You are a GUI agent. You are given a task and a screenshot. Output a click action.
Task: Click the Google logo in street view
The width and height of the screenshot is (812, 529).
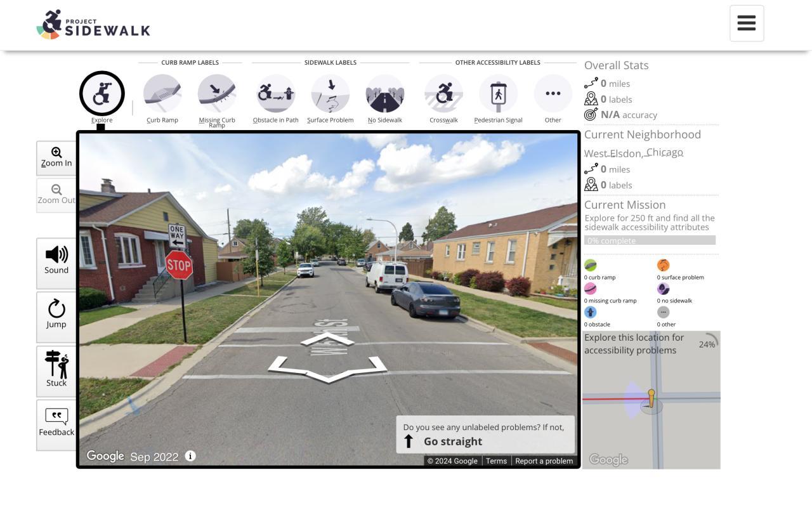[105, 456]
